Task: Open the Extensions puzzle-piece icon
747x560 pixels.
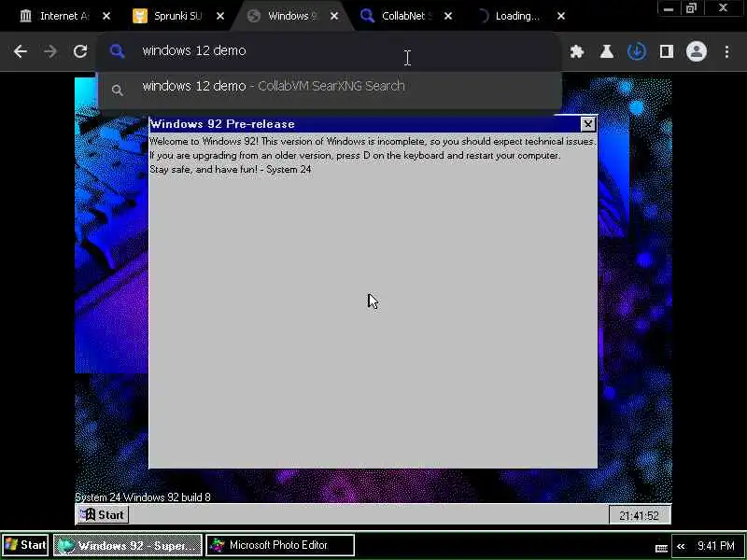Action: (577, 51)
